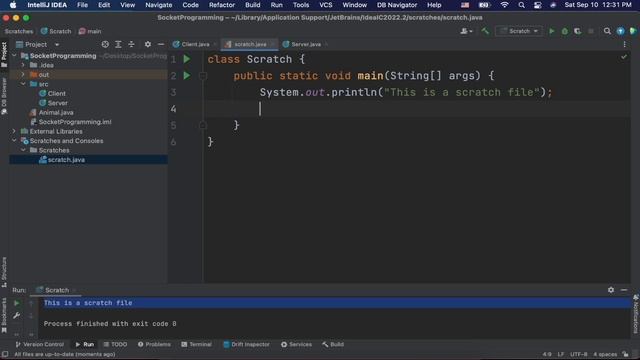The image size is (640, 360).
Task: Click the 4 spaces indent status widget
Action: pos(605,354)
